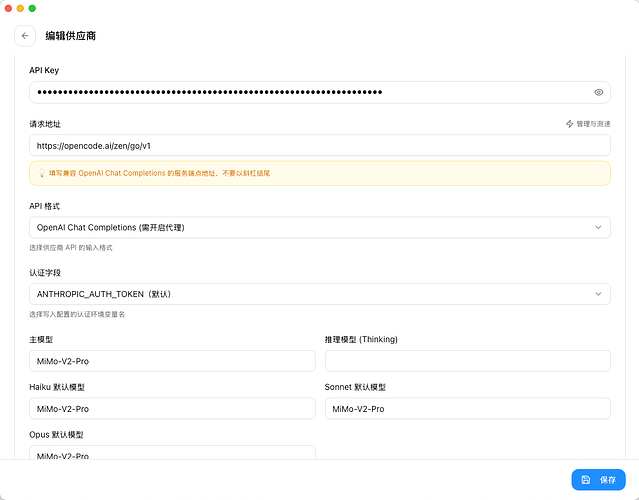Go back with the arrow button
The image size is (639, 500).
pos(25,36)
